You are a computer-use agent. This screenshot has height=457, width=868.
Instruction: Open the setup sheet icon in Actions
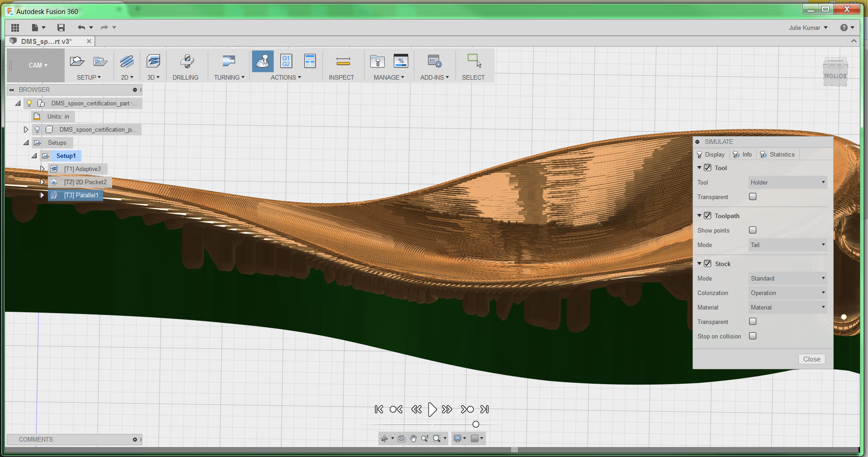(x=310, y=61)
